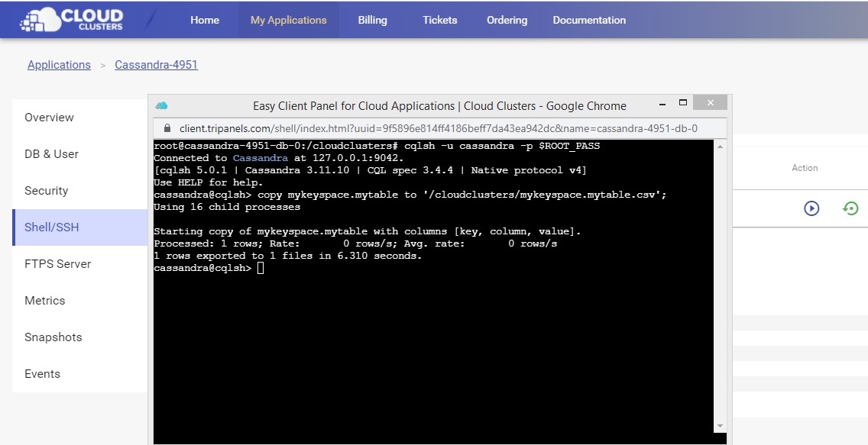
Task: Open the Documentation page
Action: 590,20
